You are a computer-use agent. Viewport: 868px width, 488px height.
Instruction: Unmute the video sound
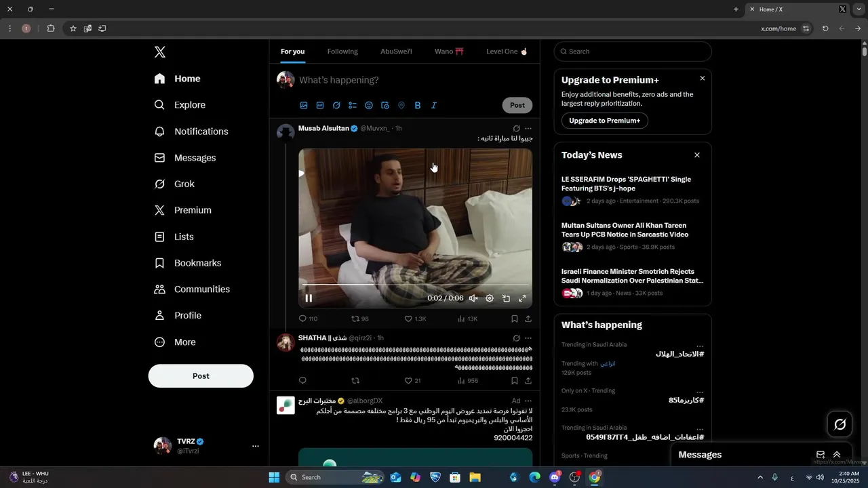click(x=473, y=298)
